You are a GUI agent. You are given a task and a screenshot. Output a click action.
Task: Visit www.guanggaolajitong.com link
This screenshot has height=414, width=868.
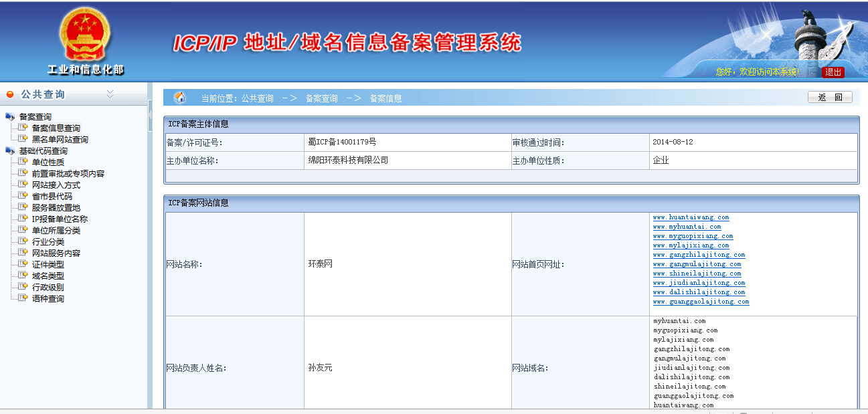tap(701, 302)
